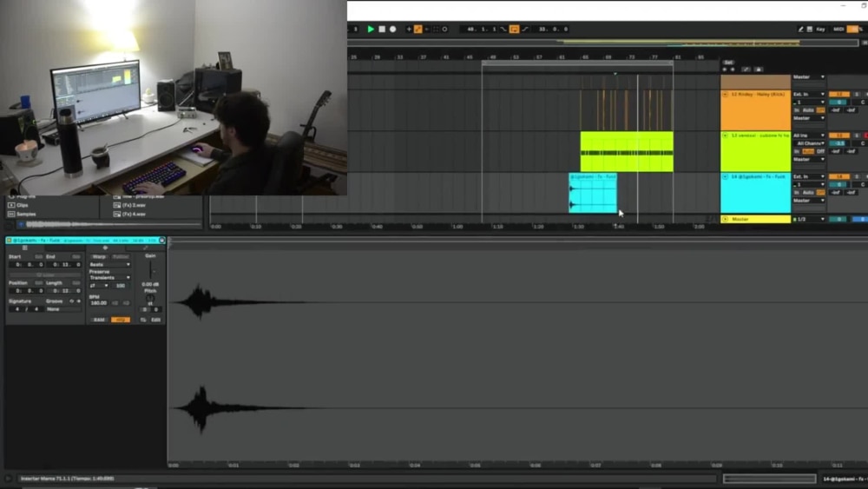This screenshot has height=489, width=868.
Task: Click the arrangement overview bar
Action: click(x=603, y=43)
